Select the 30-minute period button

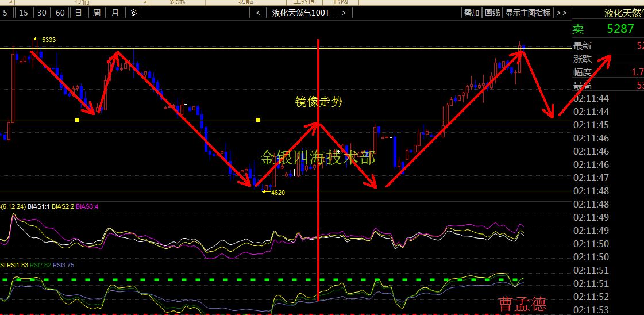click(x=41, y=13)
